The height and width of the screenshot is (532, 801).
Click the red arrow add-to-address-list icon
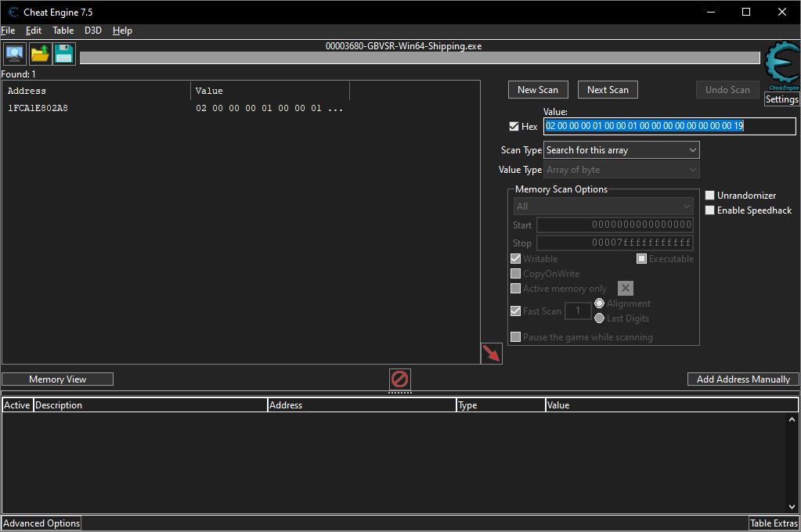pos(492,354)
